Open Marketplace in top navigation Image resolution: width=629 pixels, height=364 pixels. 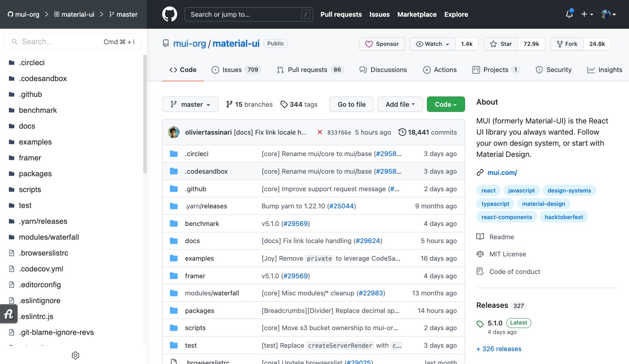[417, 14]
